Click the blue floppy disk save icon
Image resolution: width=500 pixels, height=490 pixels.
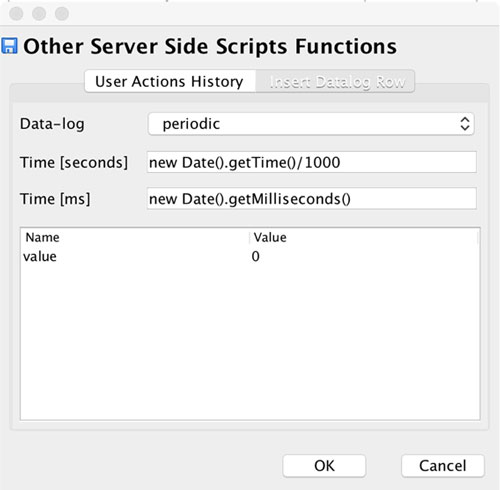pos(9,46)
